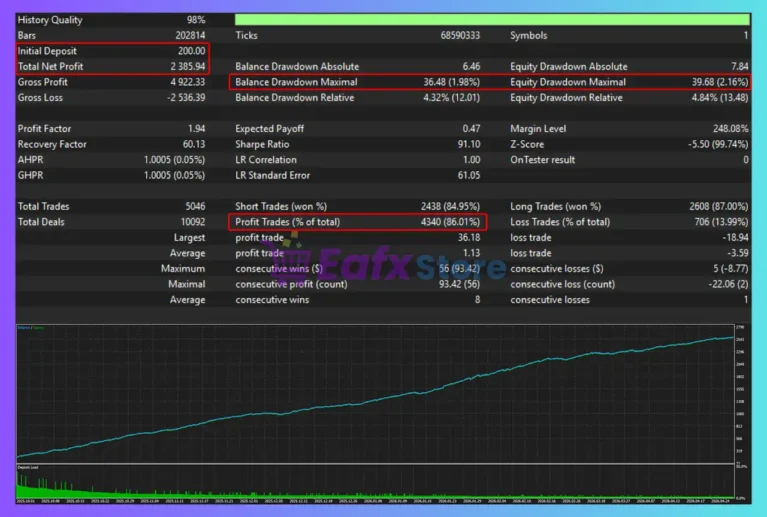Click Equity Drawdown Relative value 4.84% (13.48)

[x=720, y=98]
